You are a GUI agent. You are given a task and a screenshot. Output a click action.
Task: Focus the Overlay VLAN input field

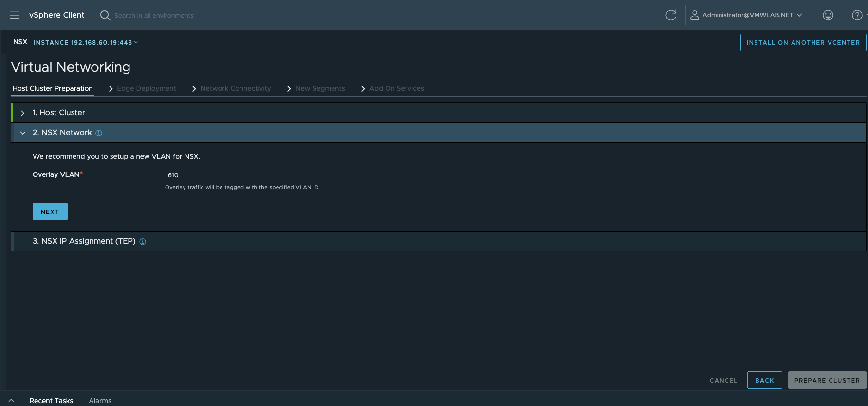click(x=252, y=175)
